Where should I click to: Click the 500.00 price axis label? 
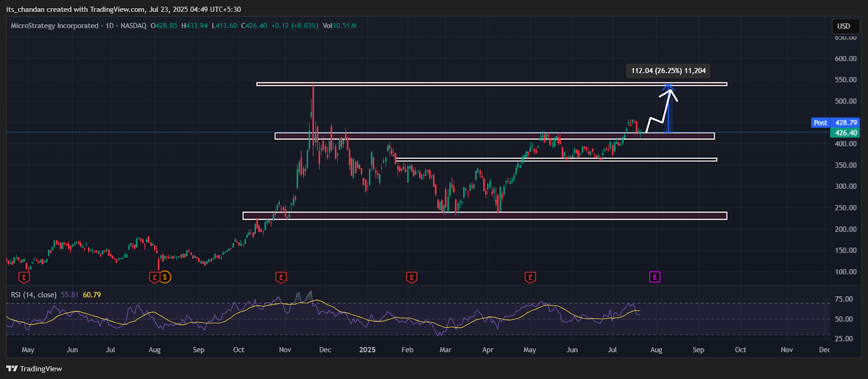pos(846,101)
